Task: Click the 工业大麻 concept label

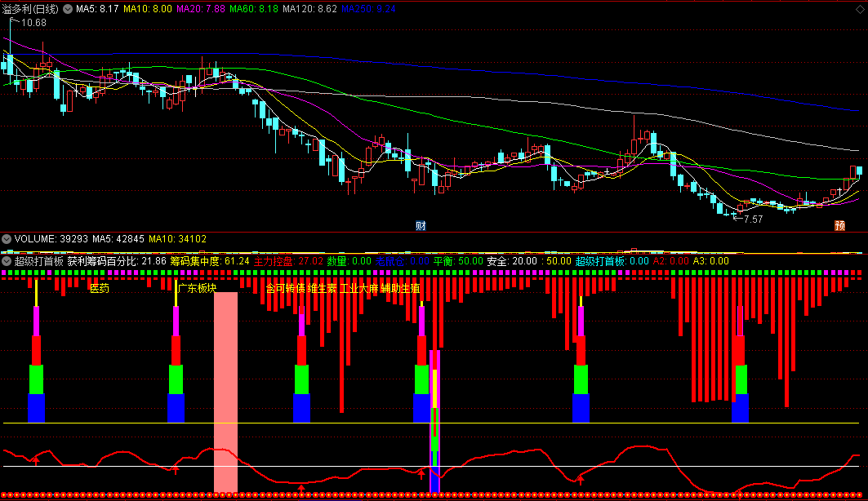Action: [x=358, y=288]
